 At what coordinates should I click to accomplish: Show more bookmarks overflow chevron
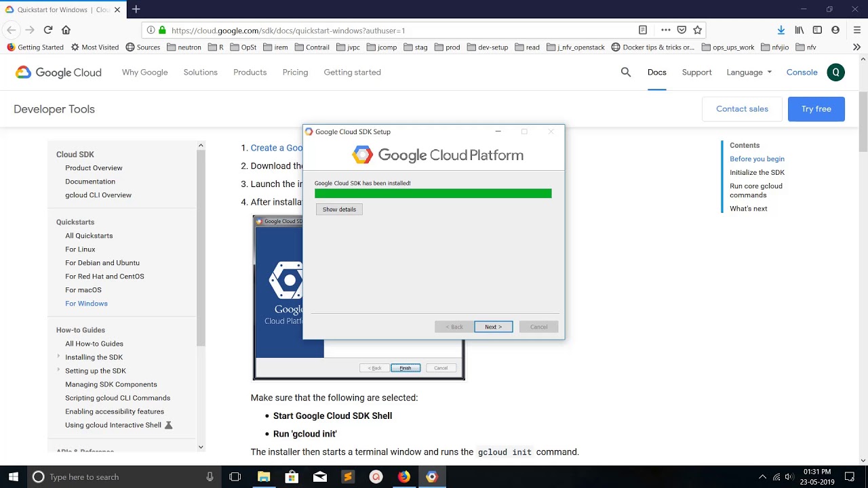pyautogui.click(x=857, y=47)
